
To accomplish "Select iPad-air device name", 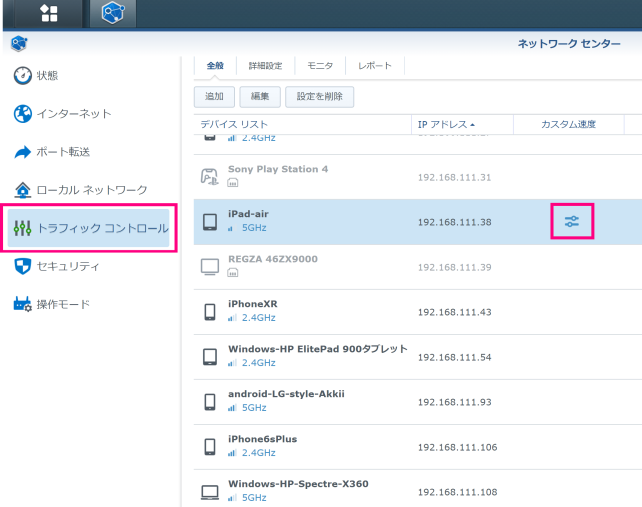I will tap(248, 214).
